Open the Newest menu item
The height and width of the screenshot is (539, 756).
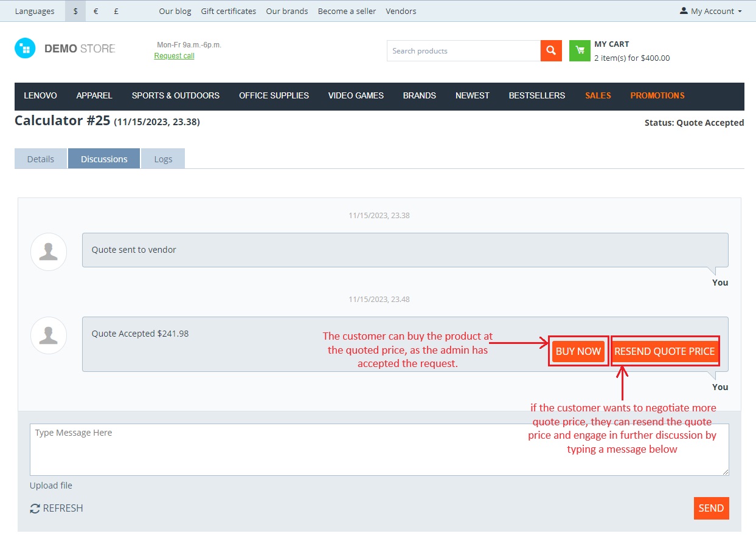(x=473, y=95)
